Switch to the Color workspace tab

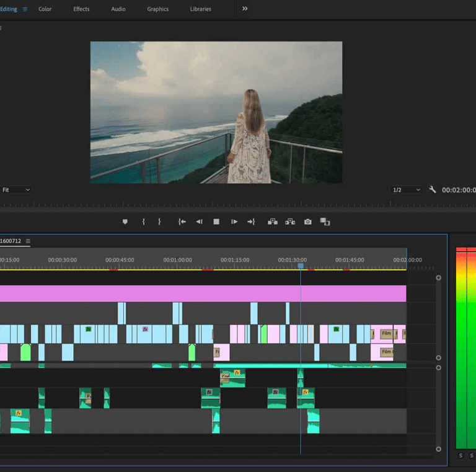(x=45, y=9)
